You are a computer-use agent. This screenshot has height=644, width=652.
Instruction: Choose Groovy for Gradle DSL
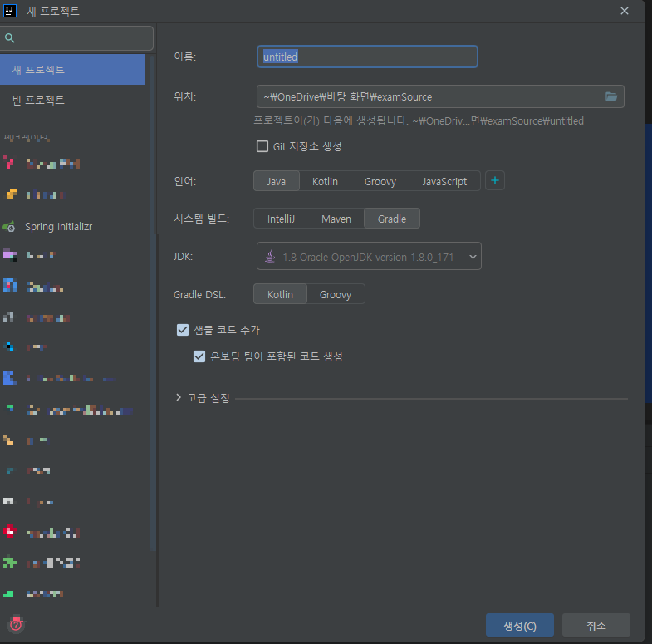point(336,294)
